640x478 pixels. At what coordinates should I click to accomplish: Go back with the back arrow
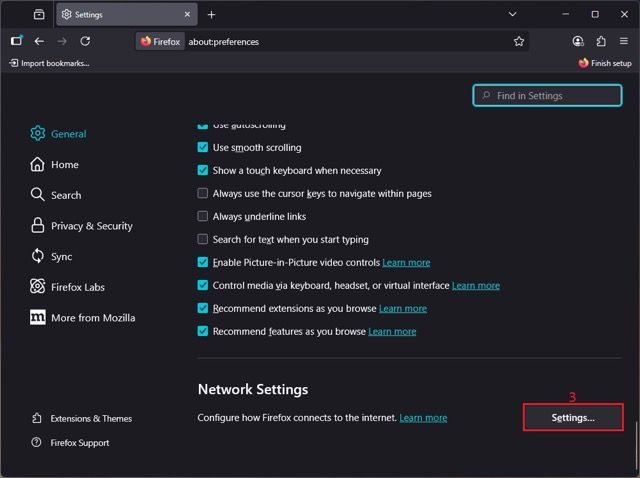(39, 41)
